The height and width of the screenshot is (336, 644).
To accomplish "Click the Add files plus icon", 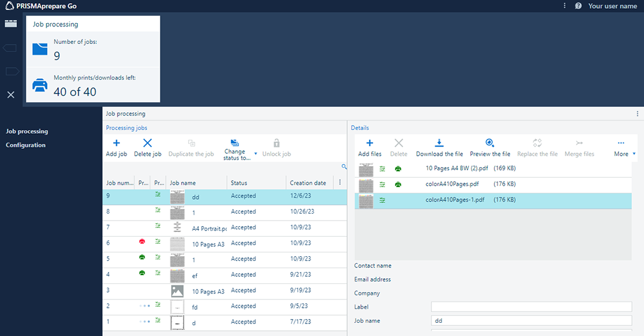I will pyautogui.click(x=370, y=143).
